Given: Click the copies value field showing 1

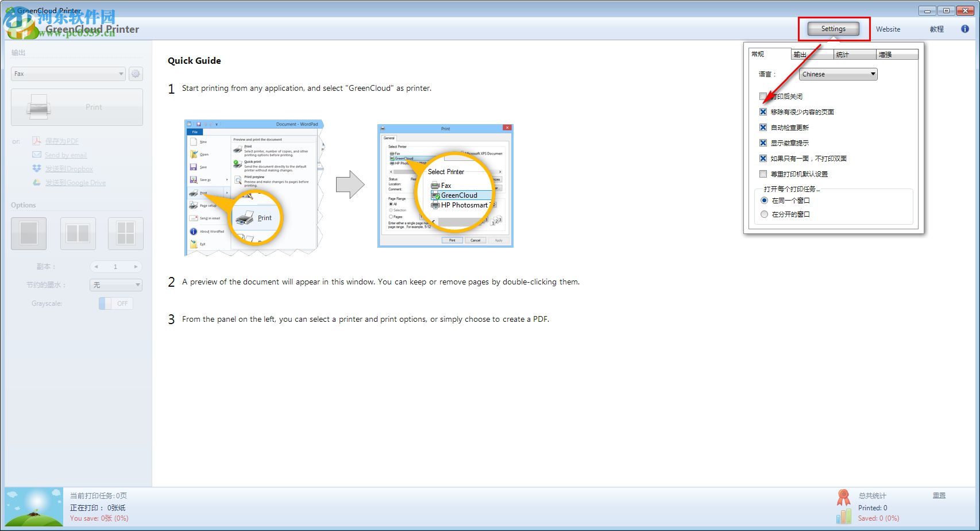Looking at the screenshot, I should [115, 267].
